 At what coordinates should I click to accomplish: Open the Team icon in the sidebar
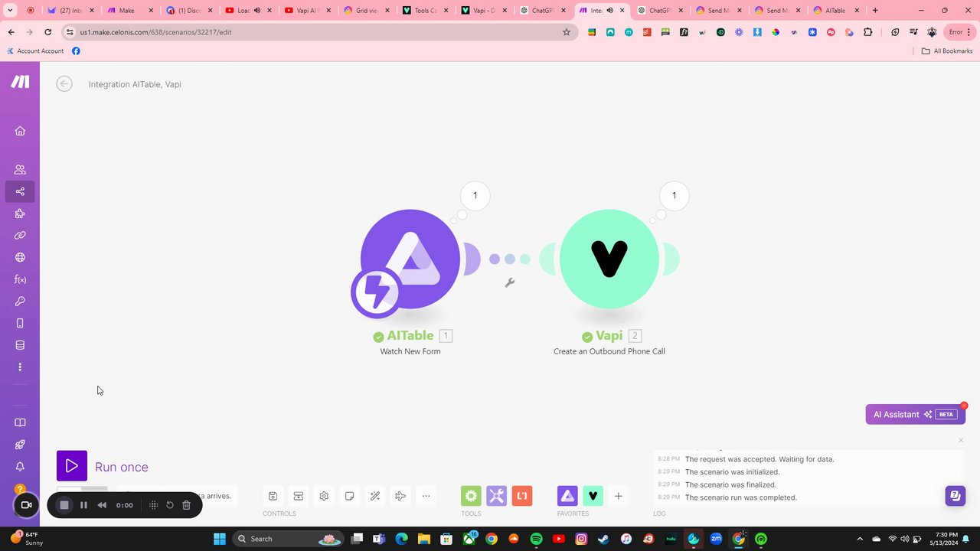click(20, 170)
